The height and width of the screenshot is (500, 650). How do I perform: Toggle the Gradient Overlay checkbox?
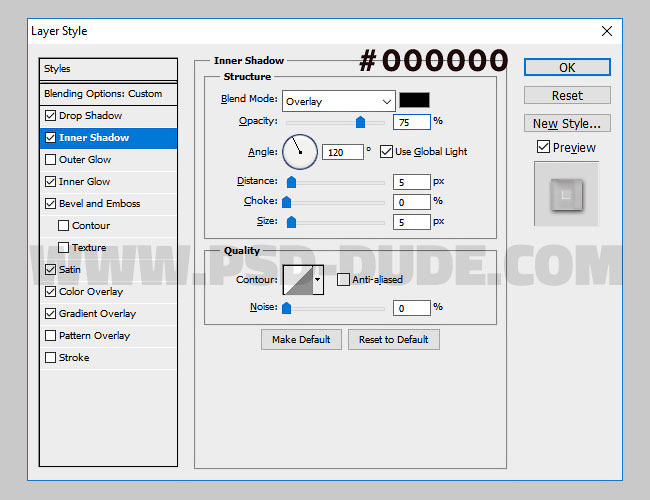pyautogui.click(x=50, y=313)
